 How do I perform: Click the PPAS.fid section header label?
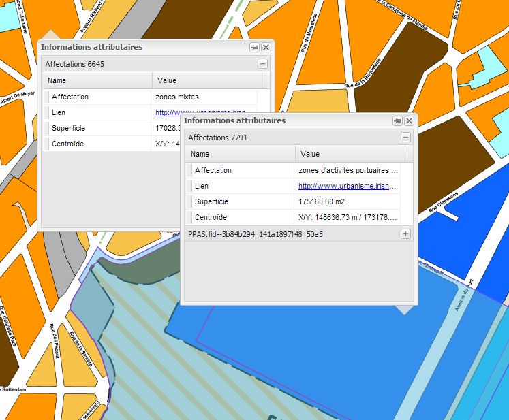coord(256,234)
